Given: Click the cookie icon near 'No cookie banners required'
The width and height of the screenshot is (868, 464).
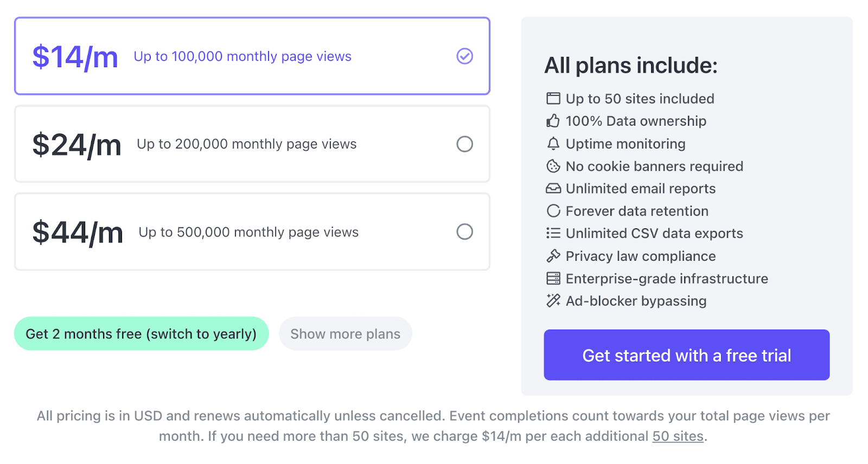Looking at the screenshot, I should pyautogui.click(x=553, y=166).
